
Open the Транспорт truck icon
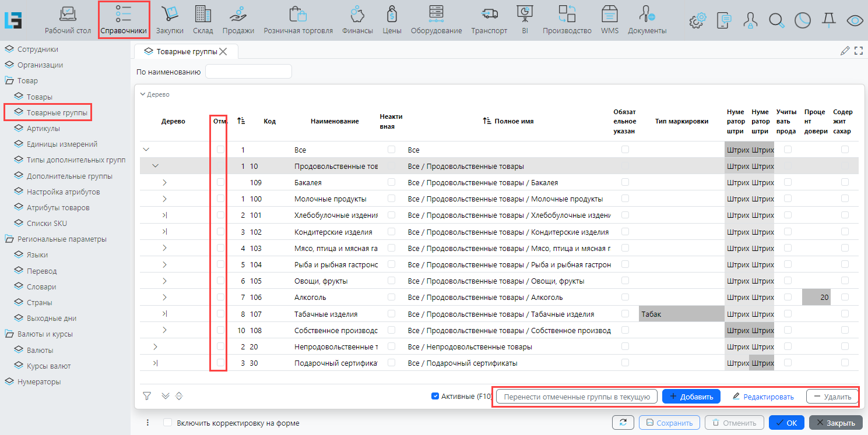[489, 14]
